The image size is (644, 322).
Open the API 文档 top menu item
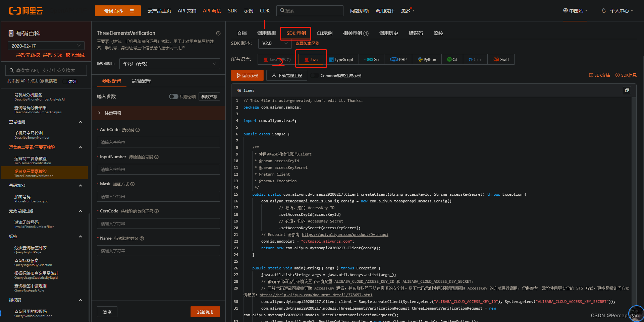(187, 11)
